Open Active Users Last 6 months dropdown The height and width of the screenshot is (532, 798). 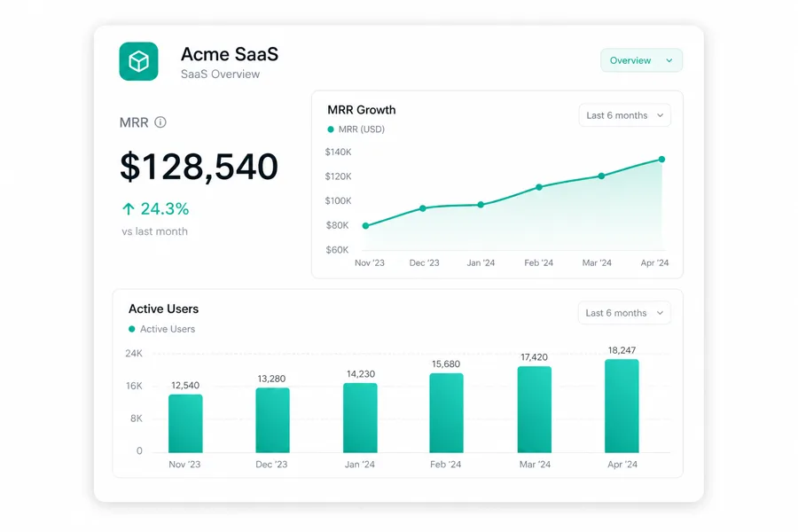coord(624,313)
